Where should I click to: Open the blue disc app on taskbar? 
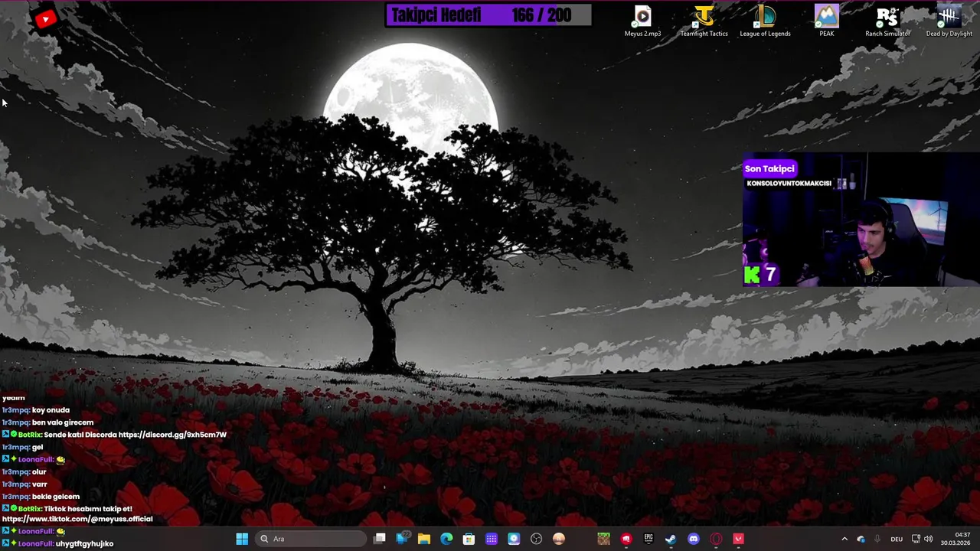514,539
